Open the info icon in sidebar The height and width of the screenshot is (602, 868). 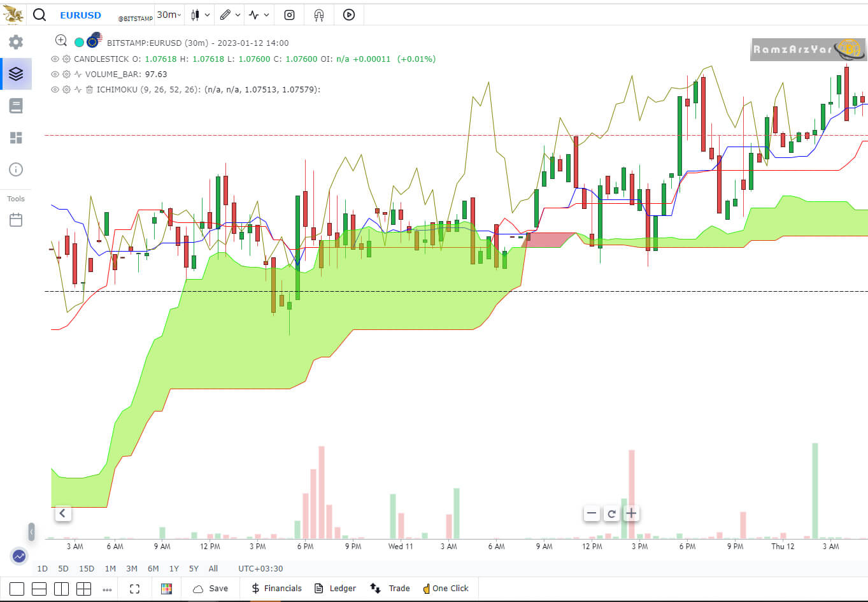tap(16, 169)
